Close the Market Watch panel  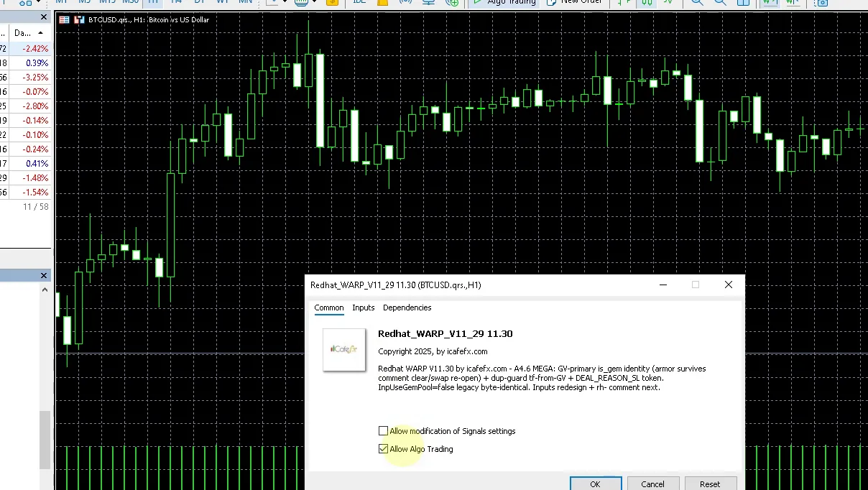coord(44,17)
